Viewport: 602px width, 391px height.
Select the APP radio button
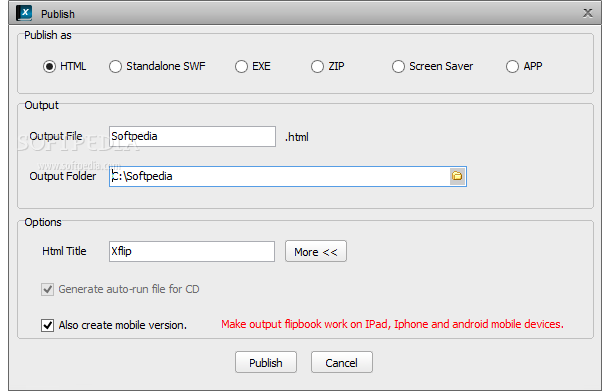tap(512, 66)
